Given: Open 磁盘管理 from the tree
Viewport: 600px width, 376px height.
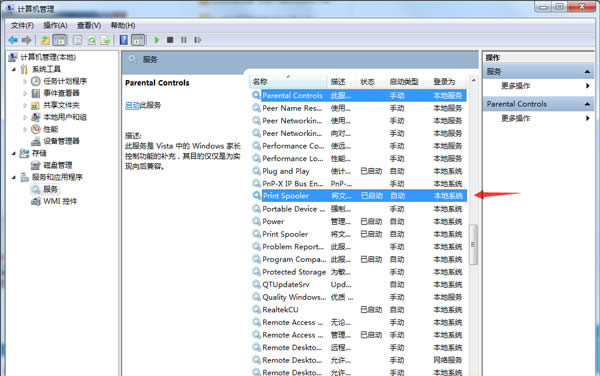Looking at the screenshot, I should 57,165.
